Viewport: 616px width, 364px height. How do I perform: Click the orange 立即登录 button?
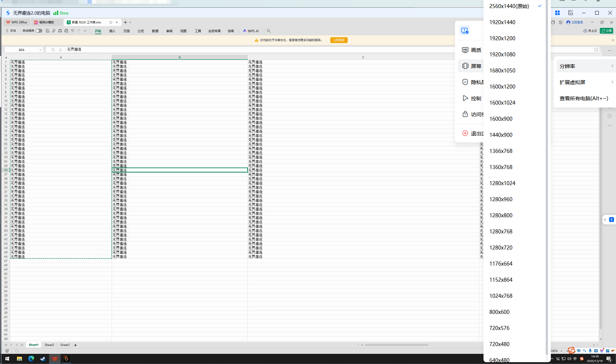pos(339,40)
